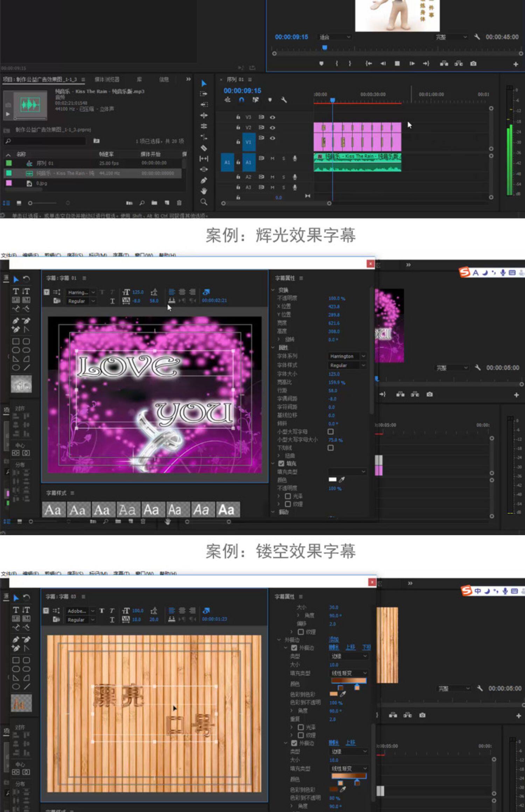Expand the 旋转 row in 字幕 01 properties

click(x=279, y=339)
